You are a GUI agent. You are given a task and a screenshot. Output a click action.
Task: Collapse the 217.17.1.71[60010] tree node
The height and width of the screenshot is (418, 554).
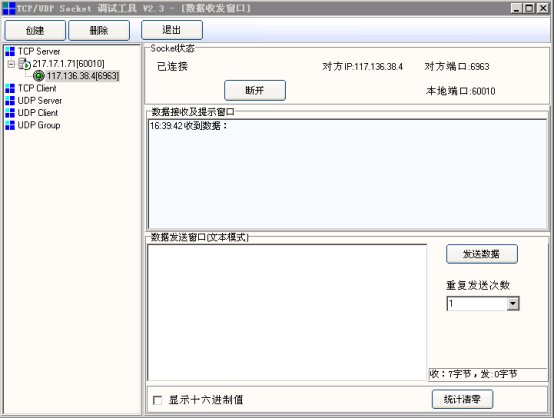(x=11, y=64)
